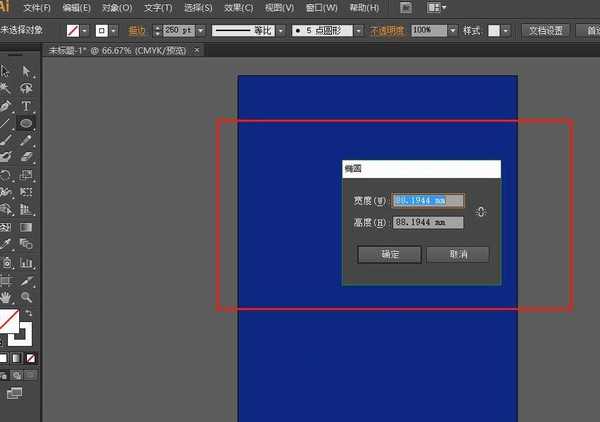600x422 pixels.
Task: Select the Magic Wand tool
Action: (x=5, y=89)
